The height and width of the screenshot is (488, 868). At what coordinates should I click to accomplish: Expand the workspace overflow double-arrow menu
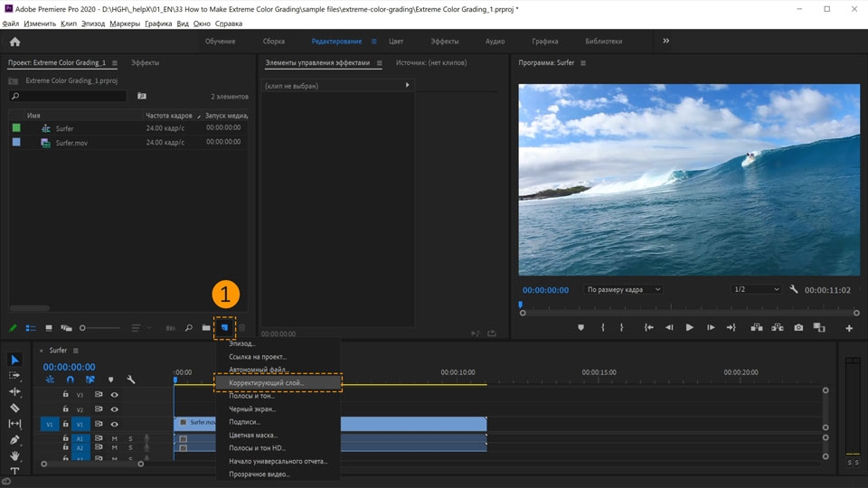[666, 41]
